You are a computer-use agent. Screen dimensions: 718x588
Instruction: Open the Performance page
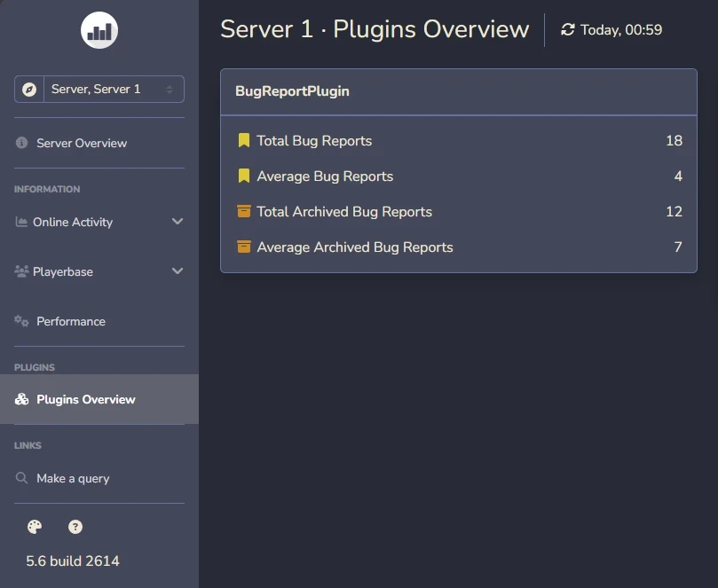(71, 321)
